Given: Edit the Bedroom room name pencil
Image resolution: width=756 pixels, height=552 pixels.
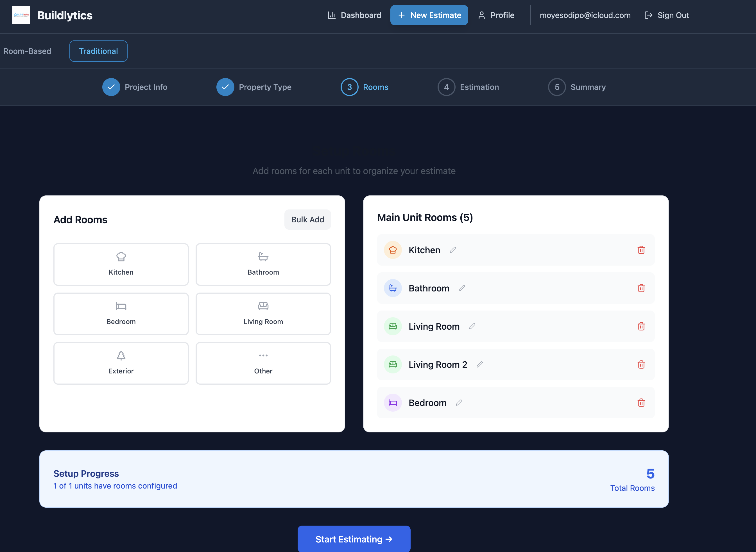Looking at the screenshot, I should tap(459, 403).
